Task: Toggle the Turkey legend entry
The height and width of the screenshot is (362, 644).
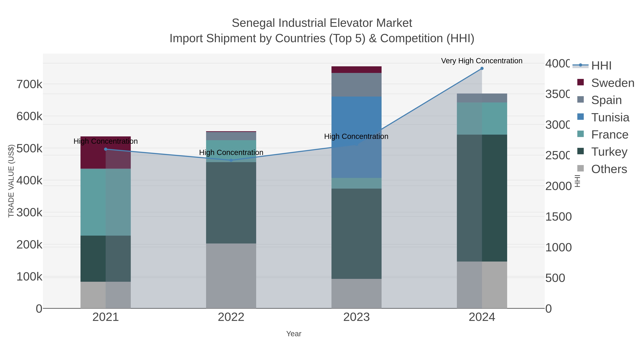Action: [602, 152]
